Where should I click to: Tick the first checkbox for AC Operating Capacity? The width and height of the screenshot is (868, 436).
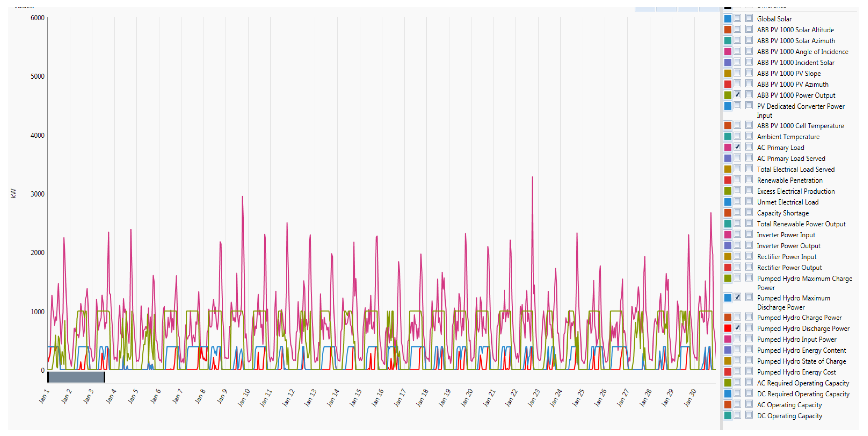coord(737,404)
